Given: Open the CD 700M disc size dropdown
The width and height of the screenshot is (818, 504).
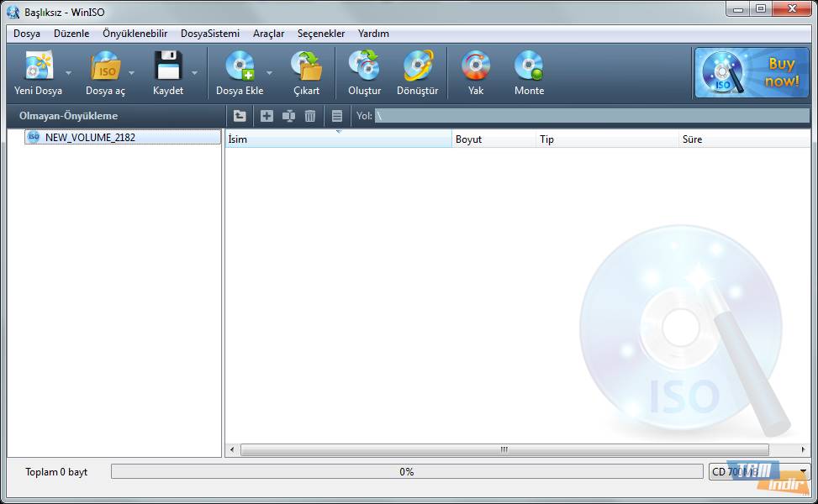Looking at the screenshot, I should tap(803, 471).
